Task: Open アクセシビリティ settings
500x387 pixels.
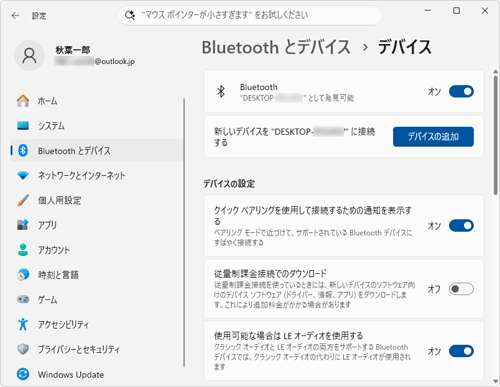Action: [x=97, y=324]
